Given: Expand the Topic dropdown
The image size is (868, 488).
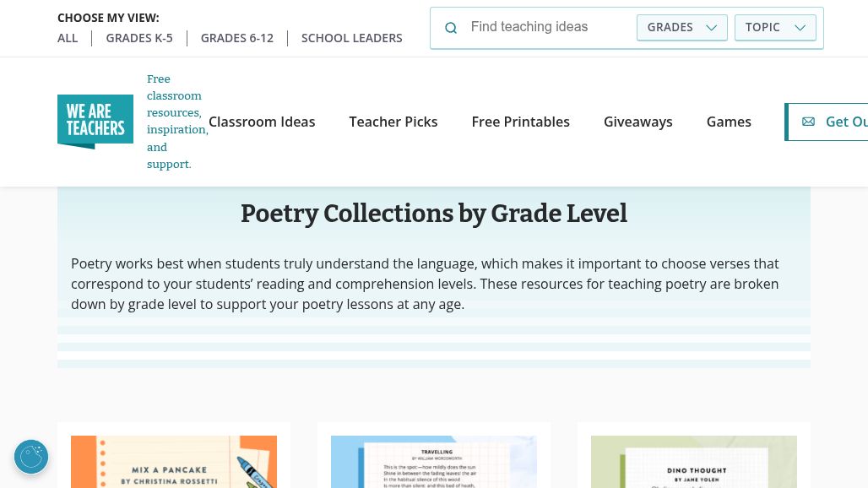Looking at the screenshot, I should point(774,27).
